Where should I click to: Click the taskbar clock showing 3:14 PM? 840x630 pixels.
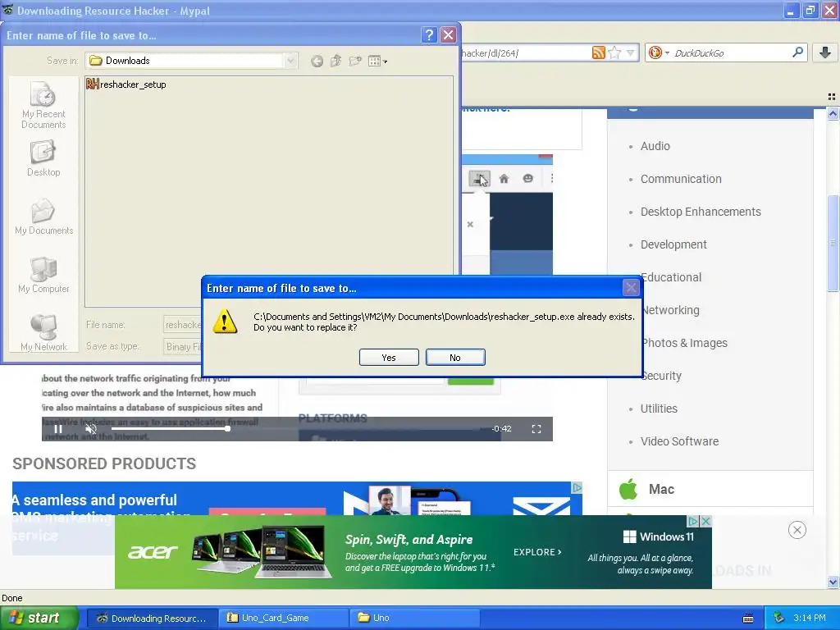(810, 618)
